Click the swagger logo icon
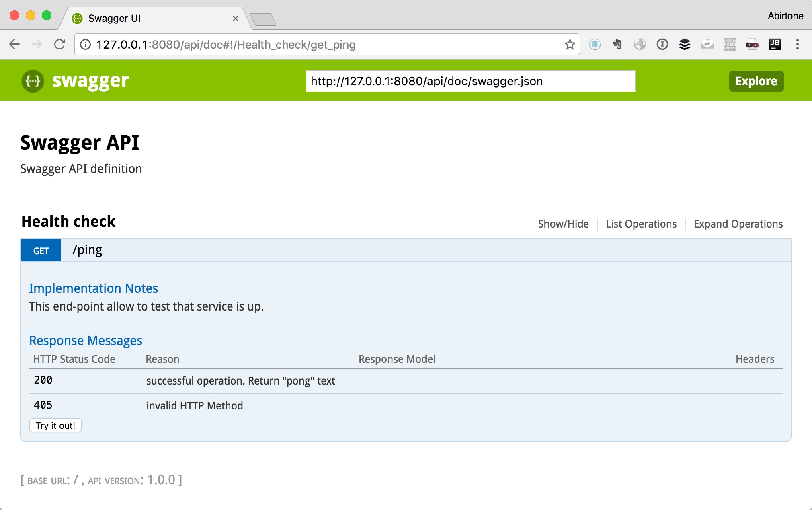The height and width of the screenshot is (510, 812). click(x=33, y=81)
